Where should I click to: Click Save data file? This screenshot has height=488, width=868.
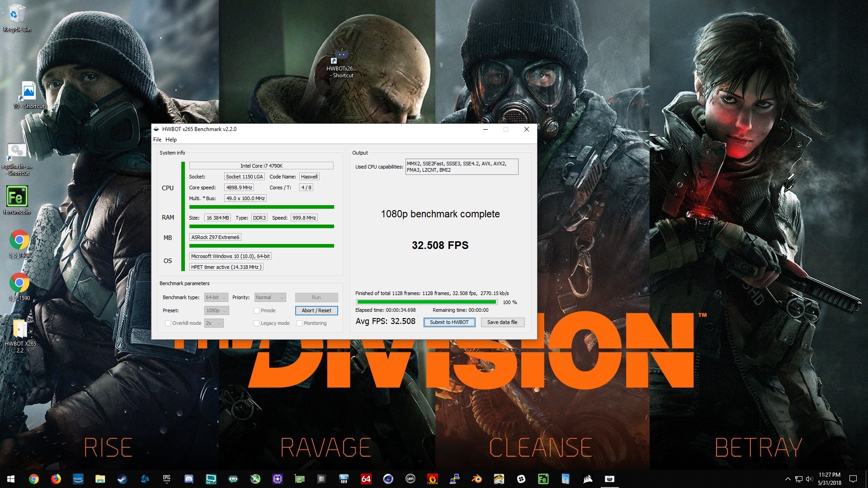tap(502, 322)
